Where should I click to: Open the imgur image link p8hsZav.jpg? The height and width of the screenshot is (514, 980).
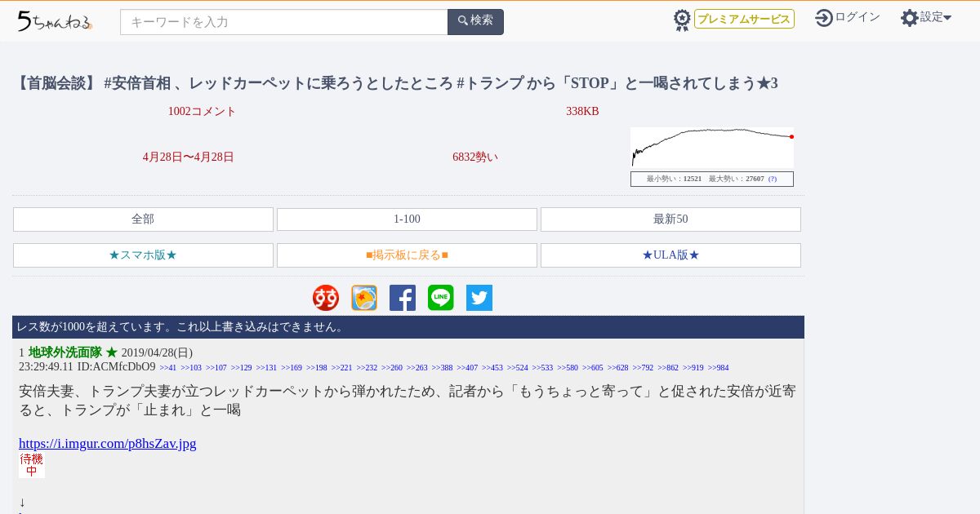point(108,444)
